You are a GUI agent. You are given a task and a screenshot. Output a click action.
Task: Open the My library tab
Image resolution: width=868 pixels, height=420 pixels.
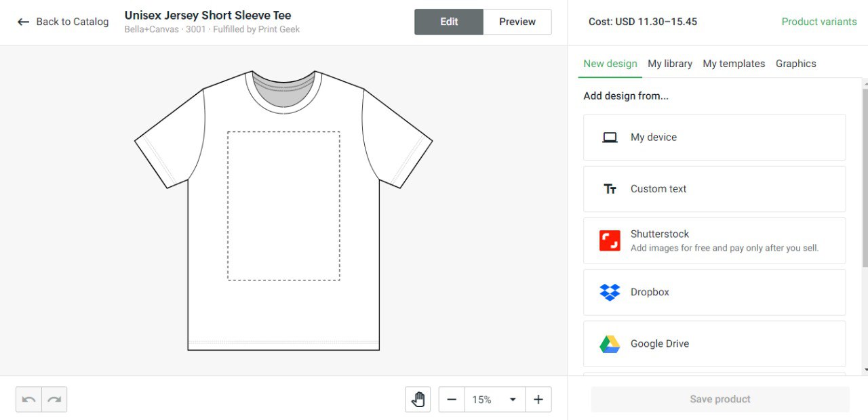point(670,64)
